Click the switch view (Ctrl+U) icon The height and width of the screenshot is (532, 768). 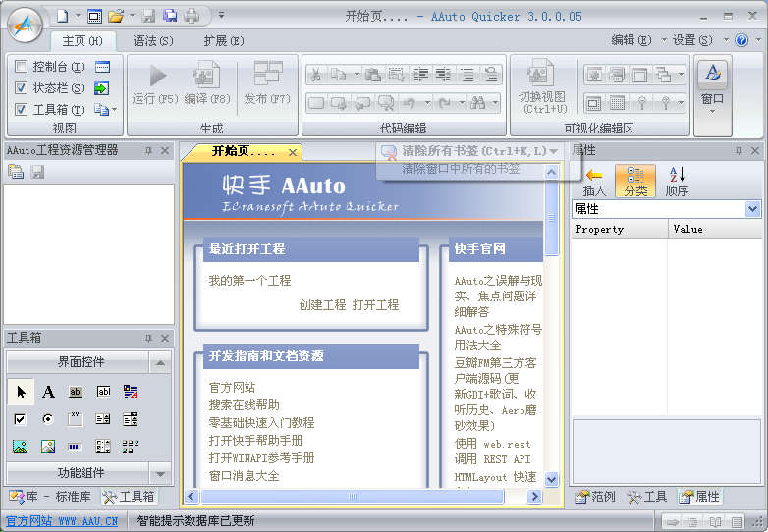point(540,74)
